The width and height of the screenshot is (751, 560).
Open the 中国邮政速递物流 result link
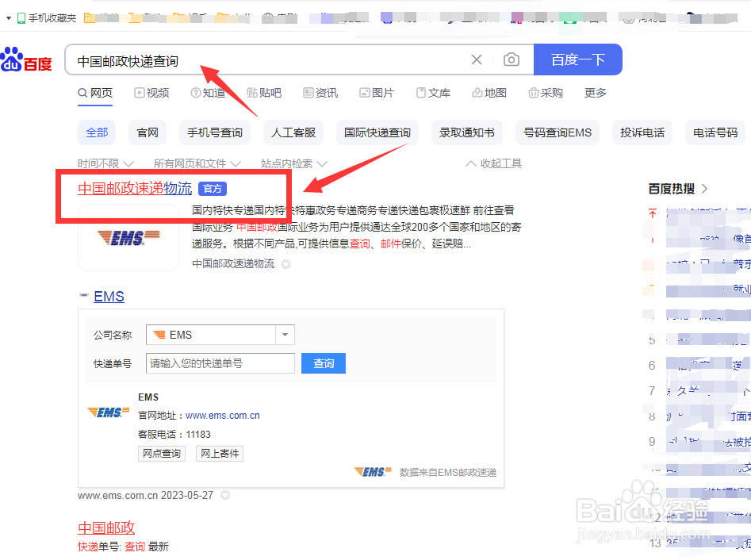click(x=135, y=188)
